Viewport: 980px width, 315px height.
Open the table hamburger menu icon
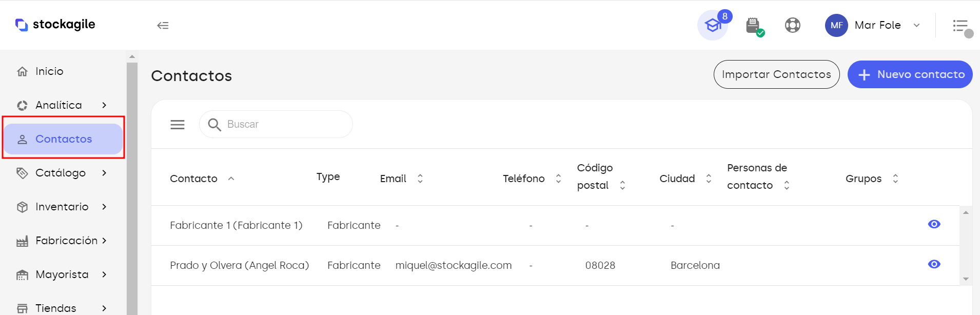(x=178, y=125)
